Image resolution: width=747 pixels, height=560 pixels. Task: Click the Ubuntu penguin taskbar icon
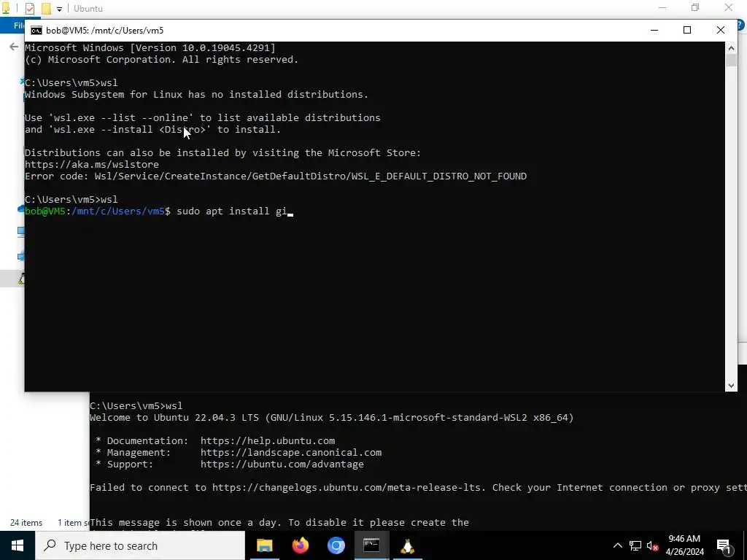pos(407,545)
